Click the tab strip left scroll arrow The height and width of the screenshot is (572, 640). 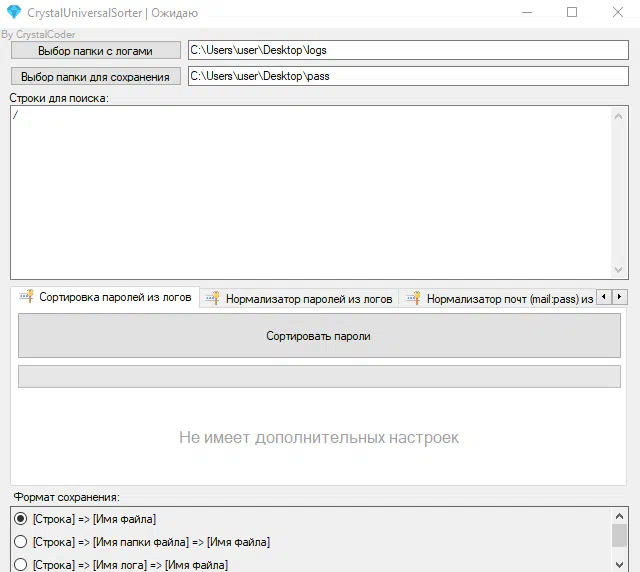point(604,297)
